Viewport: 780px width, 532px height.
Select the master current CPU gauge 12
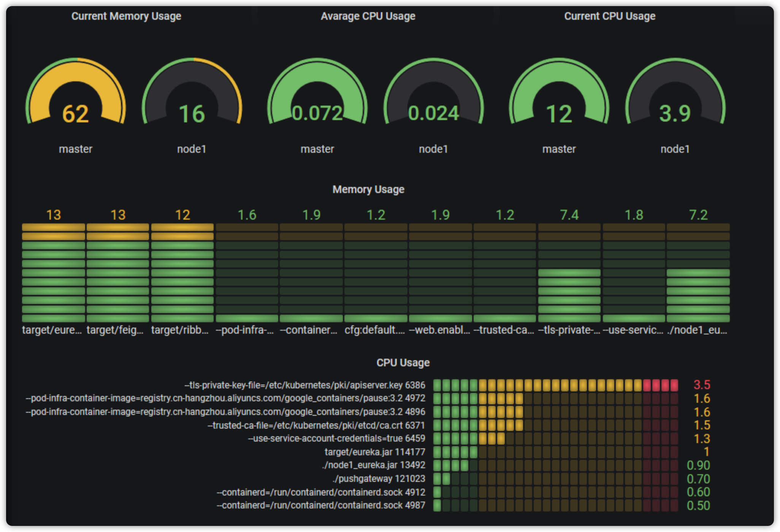(x=559, y=91)
